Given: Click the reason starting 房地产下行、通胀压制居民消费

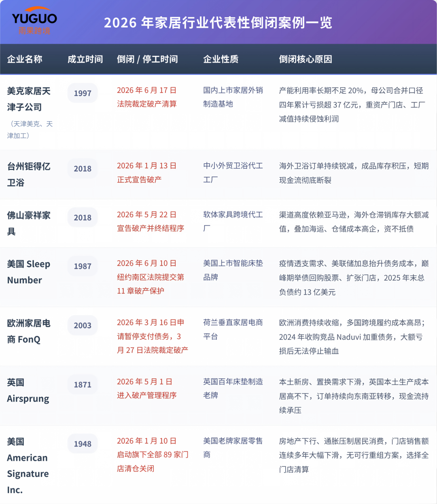Looking at the screenshot, I should (354, 455).
